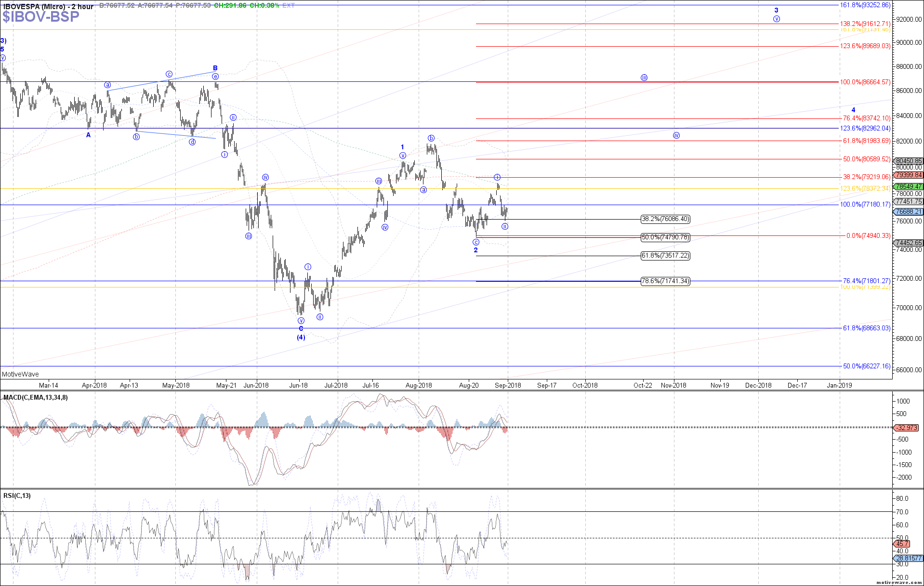Select the boxed 61.8%(73517.22) retracement label
Image resolution: width=924 pixels, height=586 pixels.
[x=665, y=256]
